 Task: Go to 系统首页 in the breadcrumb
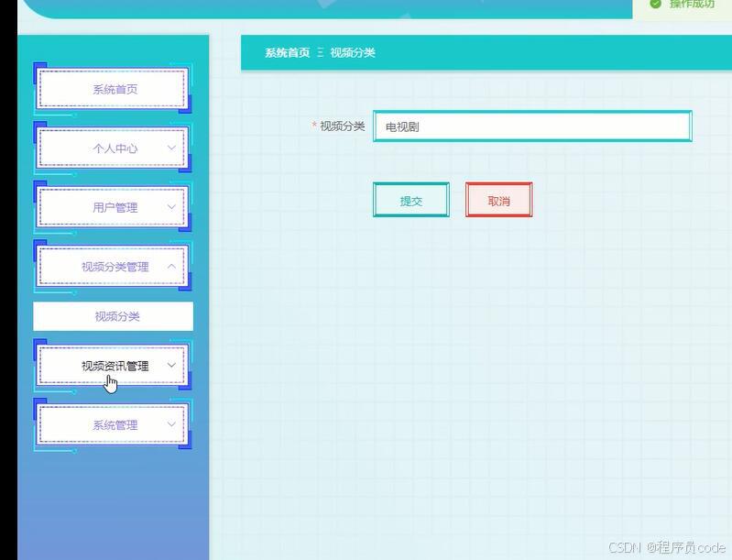point(288,53)
